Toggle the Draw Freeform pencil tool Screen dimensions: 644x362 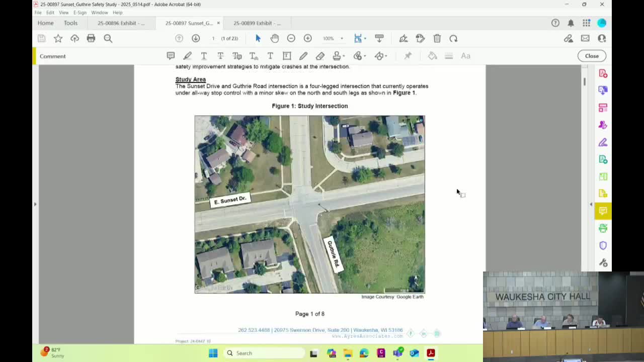pos(303,56)
